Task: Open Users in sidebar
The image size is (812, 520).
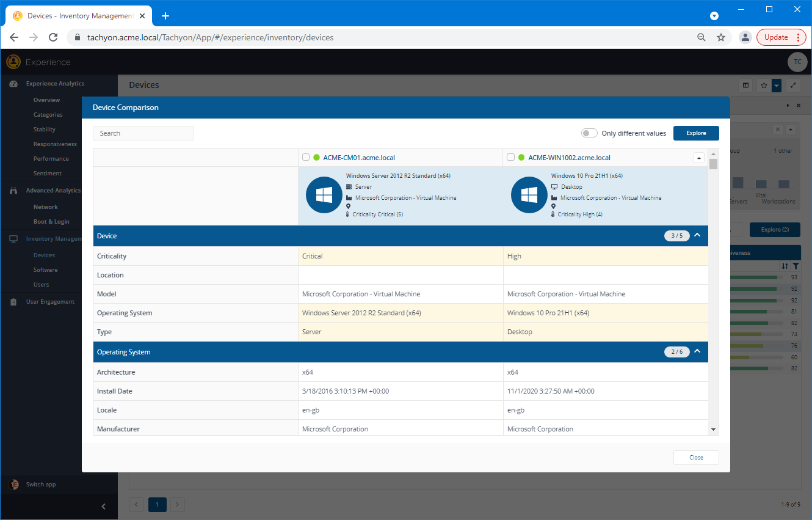Action: [x=42, y=285]
